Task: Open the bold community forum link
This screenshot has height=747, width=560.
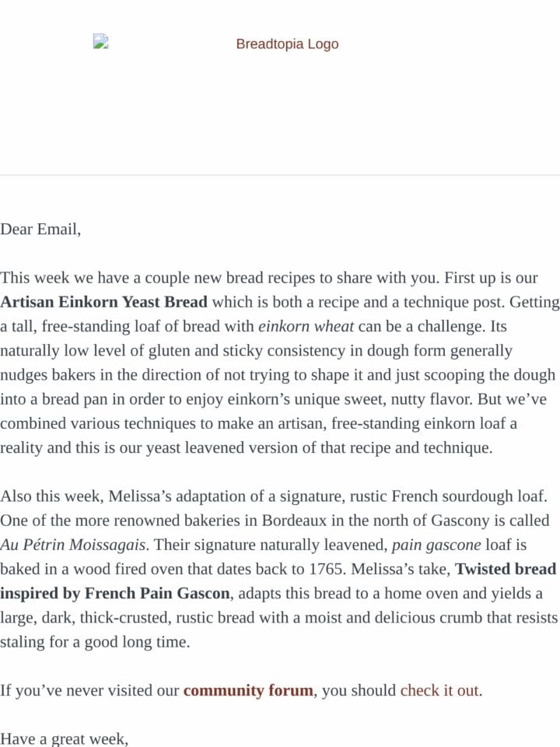Action: click(x=248, y=690)
